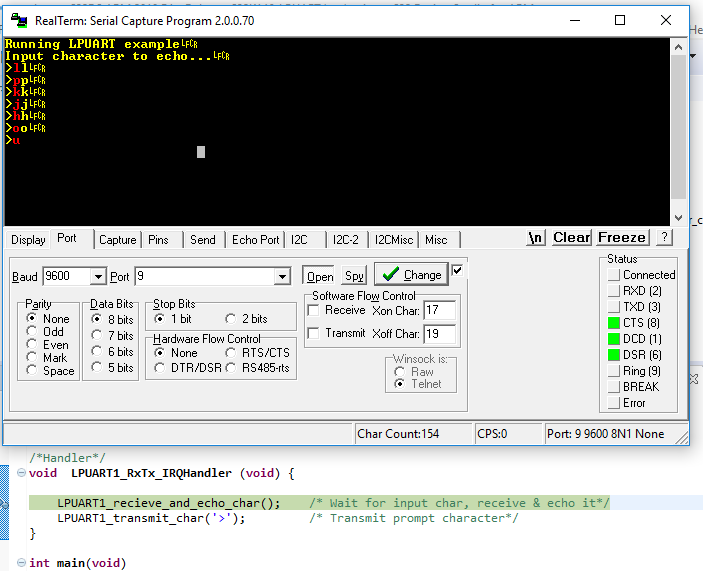The width and height of the screenshot is (703, 571).
Task: Go to the Echo Port tab
Action: pos(256,240)
